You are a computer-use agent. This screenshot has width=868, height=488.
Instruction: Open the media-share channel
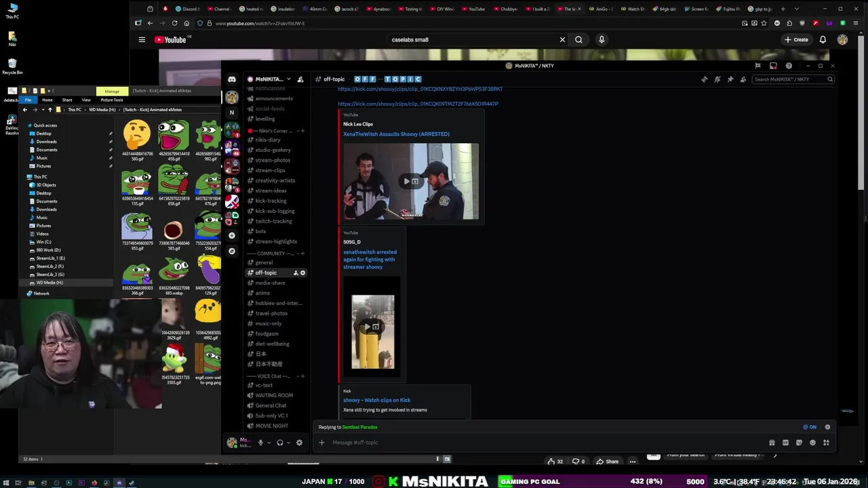click(270, 283)
